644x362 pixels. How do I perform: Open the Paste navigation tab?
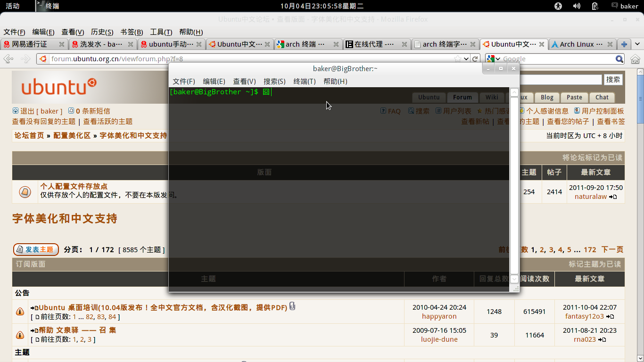(x=574, y=97)
